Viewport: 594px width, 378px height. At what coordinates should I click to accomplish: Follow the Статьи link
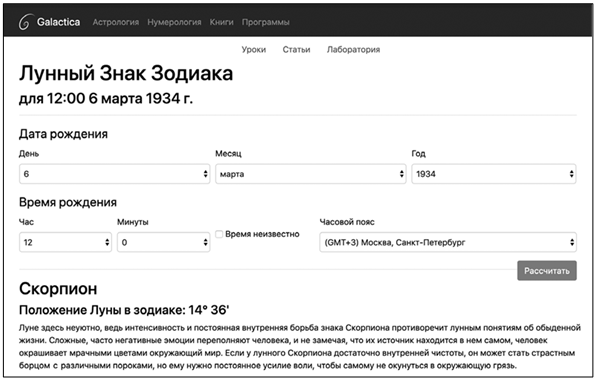[x=296, y=50]
